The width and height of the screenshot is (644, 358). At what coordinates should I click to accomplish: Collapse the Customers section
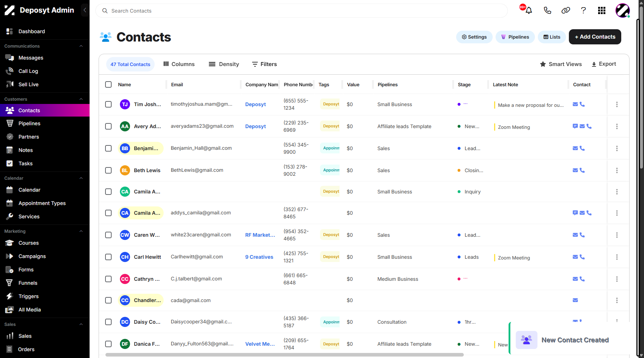[x=81, y=99]
